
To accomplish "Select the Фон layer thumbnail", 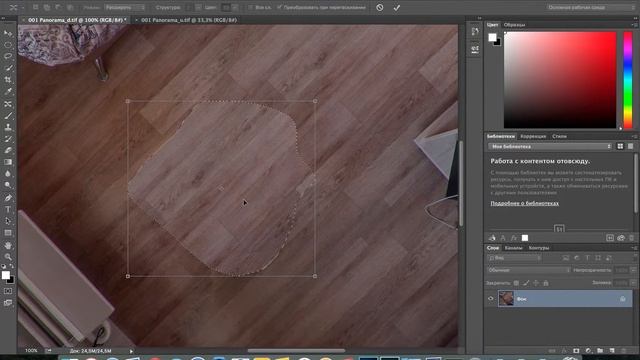I will click(x=506, y=299).
